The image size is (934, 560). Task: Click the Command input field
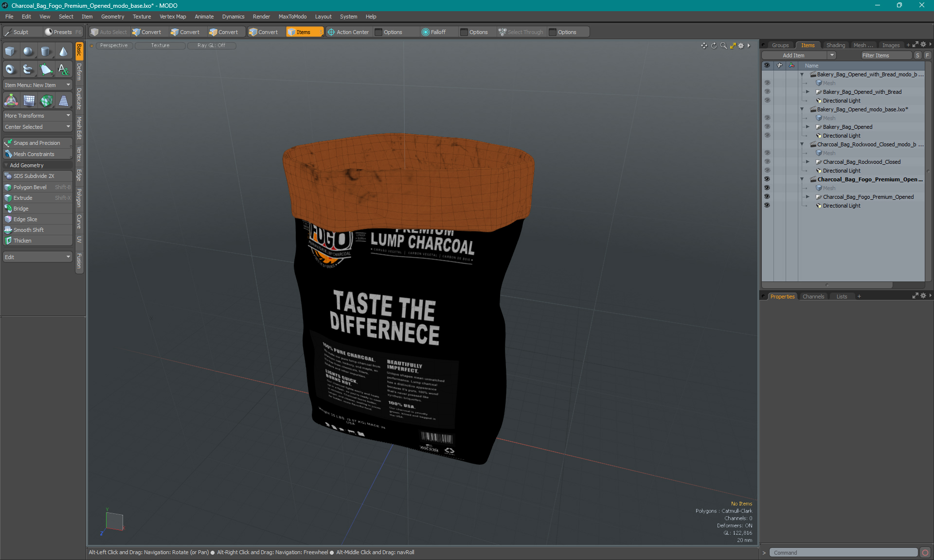coord(844,553)
